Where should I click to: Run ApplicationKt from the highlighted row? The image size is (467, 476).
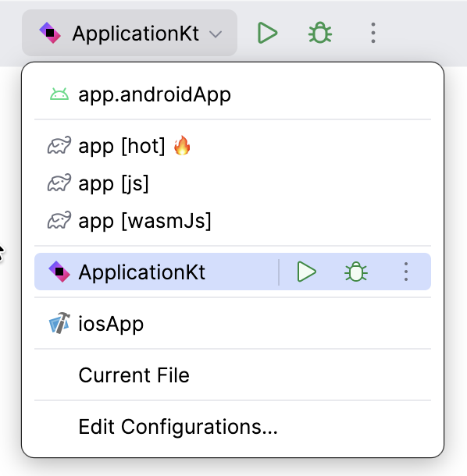click(307, 272)
